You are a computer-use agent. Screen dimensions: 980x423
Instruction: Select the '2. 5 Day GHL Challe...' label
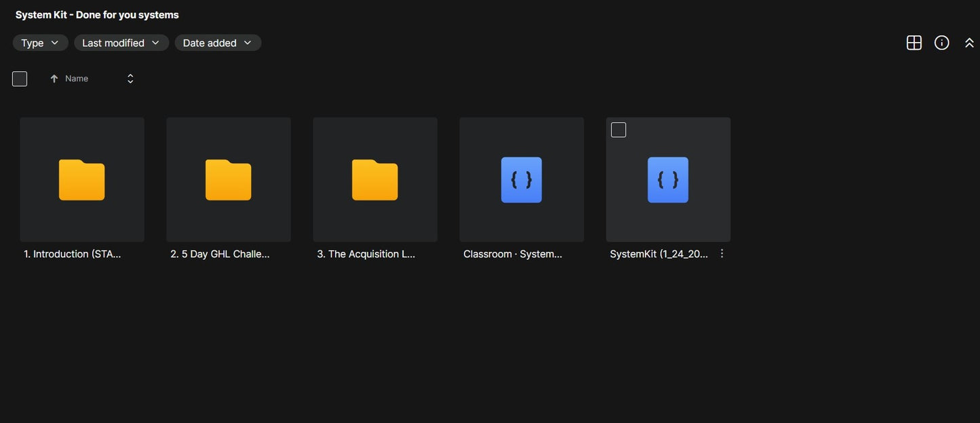[x=220, y=254]
